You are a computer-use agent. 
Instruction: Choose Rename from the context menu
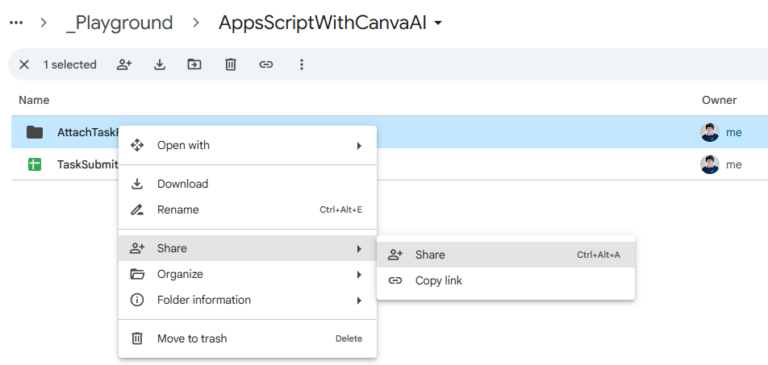click(247, 210)
